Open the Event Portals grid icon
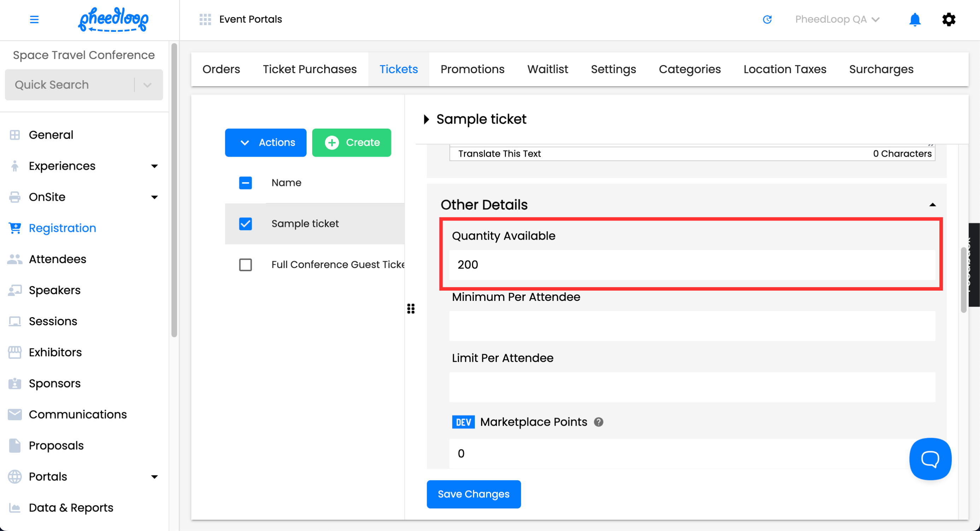 coord(205,19)
